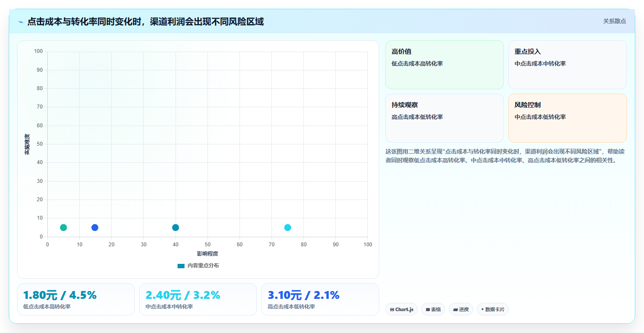The width and height of the screenshot is (644, 333).
Task: Click the 内容重点分布 legend label
Action: pos(203,266)
